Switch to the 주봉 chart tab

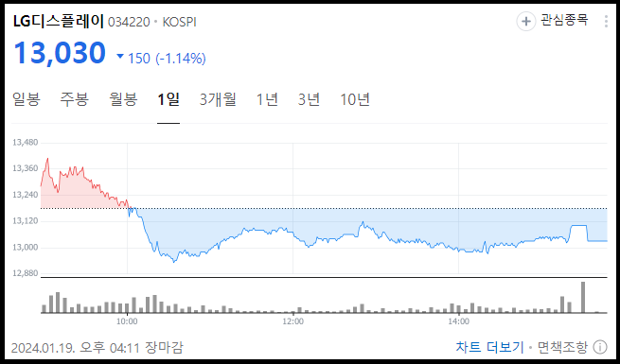click(x=75, y=99)
